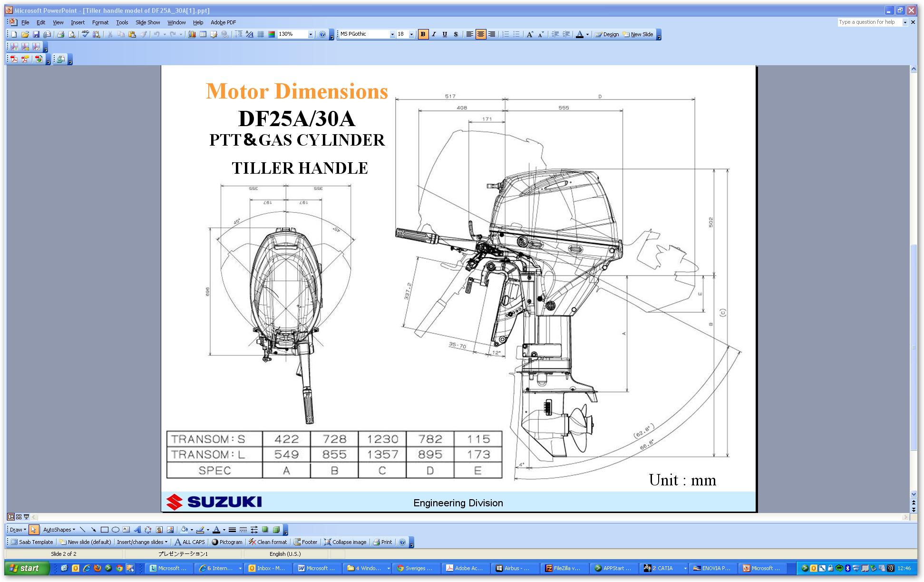This screenshot has width=924, height=582.
Task: Select the Oval drawing tool
Action: pos(116,530)
